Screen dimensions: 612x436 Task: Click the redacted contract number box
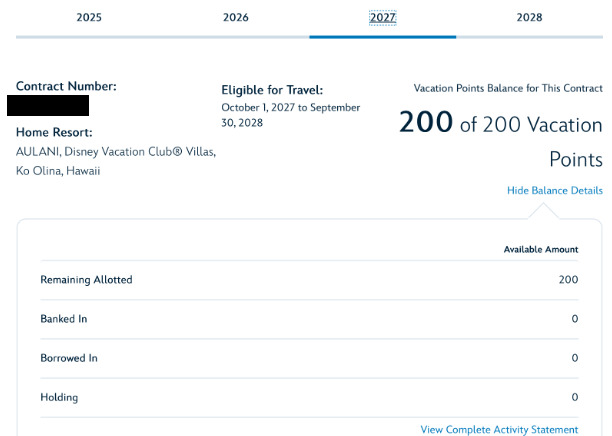point(48,106)
